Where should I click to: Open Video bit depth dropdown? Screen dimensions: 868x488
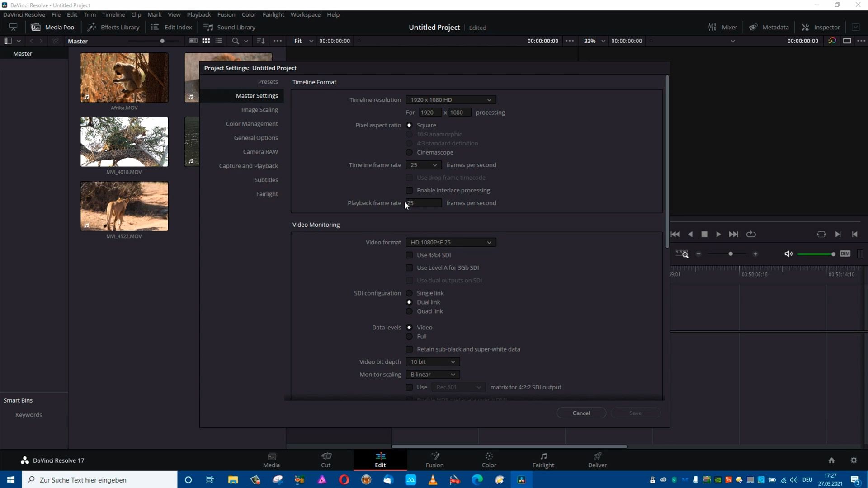click(433, 361)
